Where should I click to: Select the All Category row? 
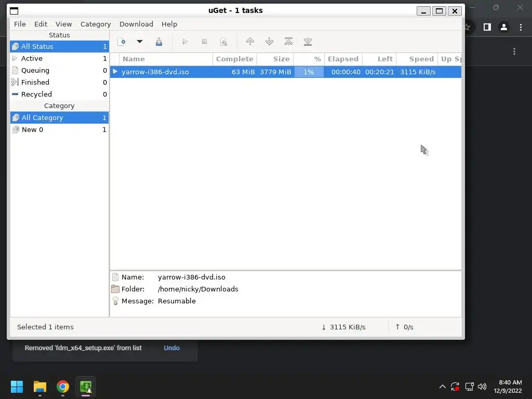click(x=59, y=118)
